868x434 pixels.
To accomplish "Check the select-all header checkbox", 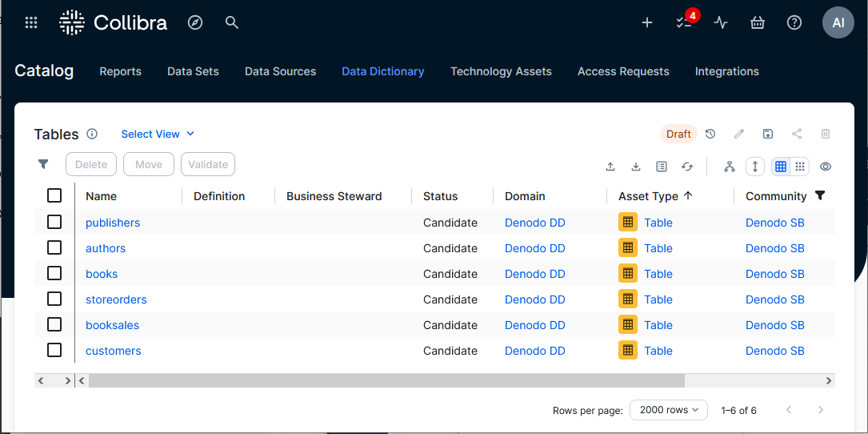I will 54,195.
